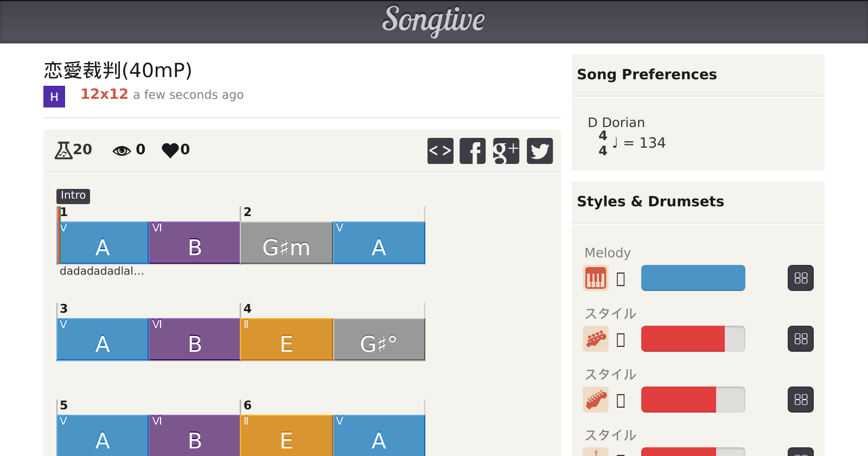This screenshot has width=868, height=456.
Task: Open the Melody track grid options button
Action: [801, 278]
